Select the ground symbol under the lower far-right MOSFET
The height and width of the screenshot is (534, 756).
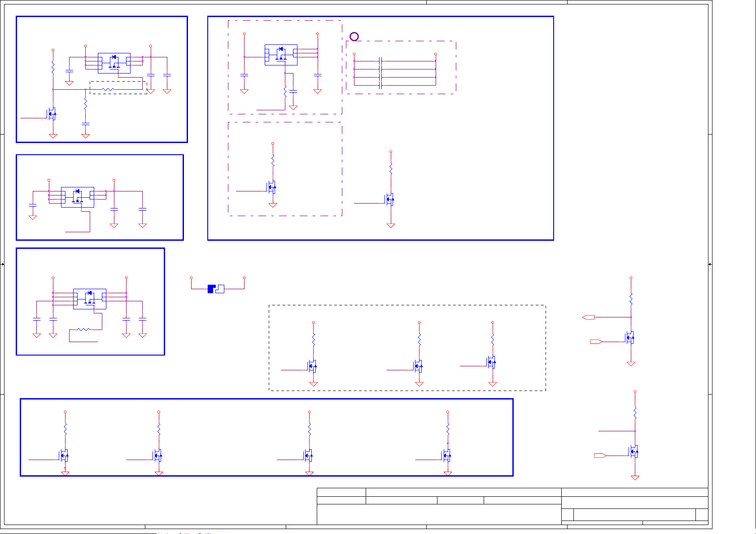(x=635, y=478)
